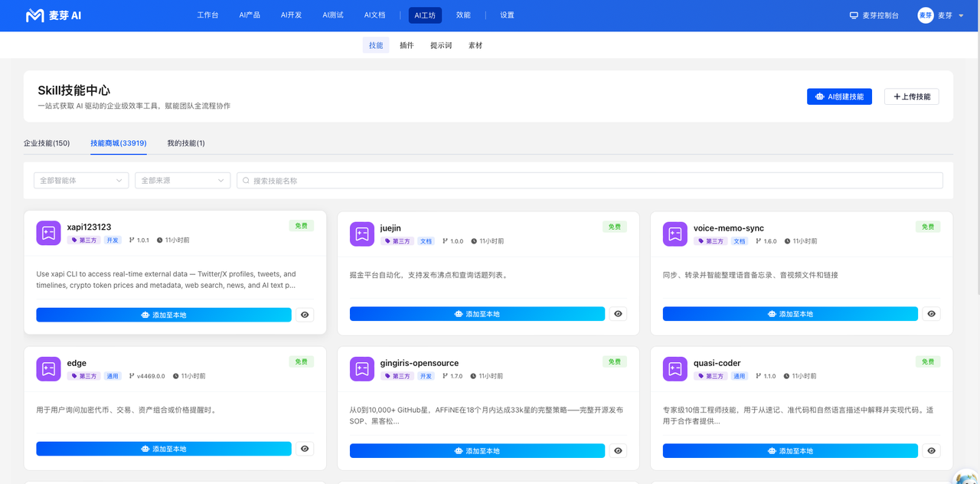
Task: Click the search magnifier icon
Action: click(x=247, y=181)
